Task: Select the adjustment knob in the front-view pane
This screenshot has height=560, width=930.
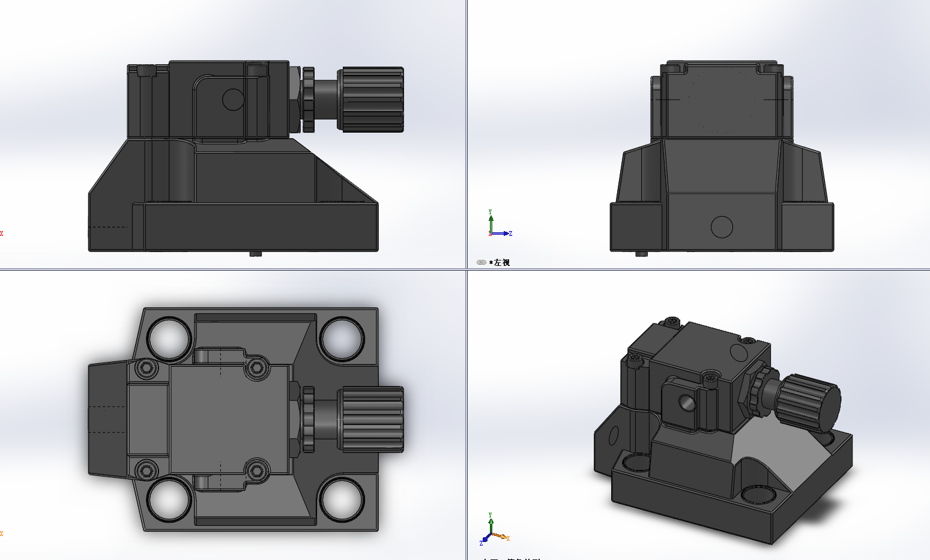Action: [x=370, y=100]
